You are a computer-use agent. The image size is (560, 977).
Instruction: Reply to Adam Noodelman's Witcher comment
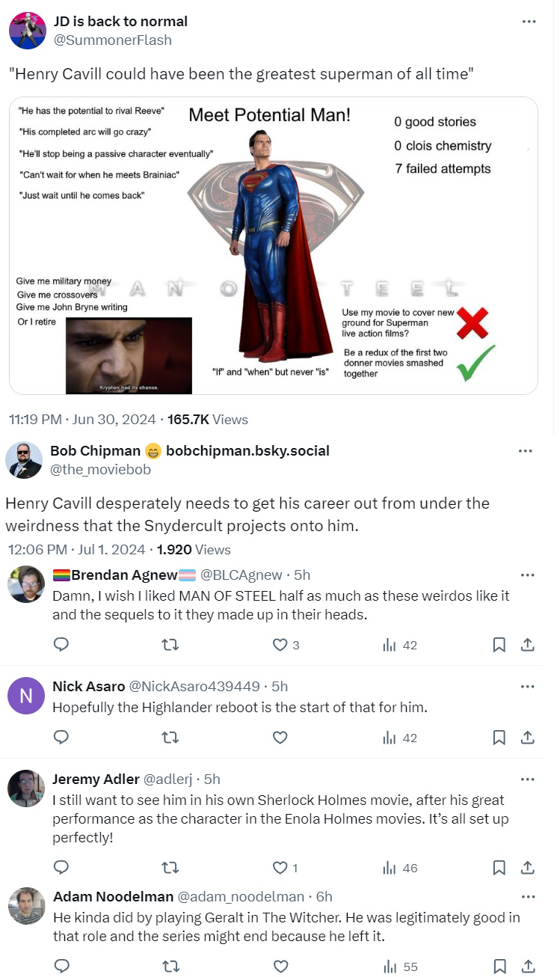62,967
